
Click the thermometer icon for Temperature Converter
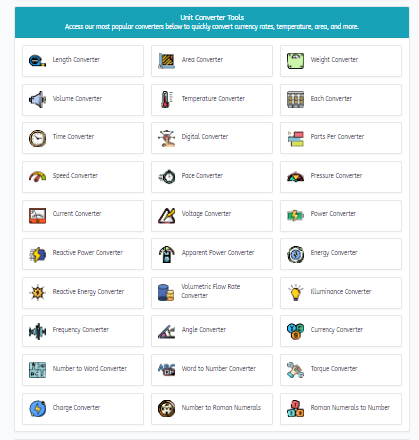coord(166,99)
